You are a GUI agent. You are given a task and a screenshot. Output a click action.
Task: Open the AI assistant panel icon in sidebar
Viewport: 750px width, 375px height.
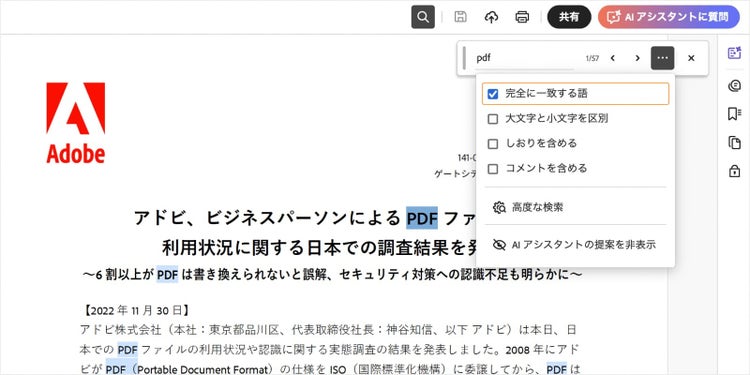(734, 53)
